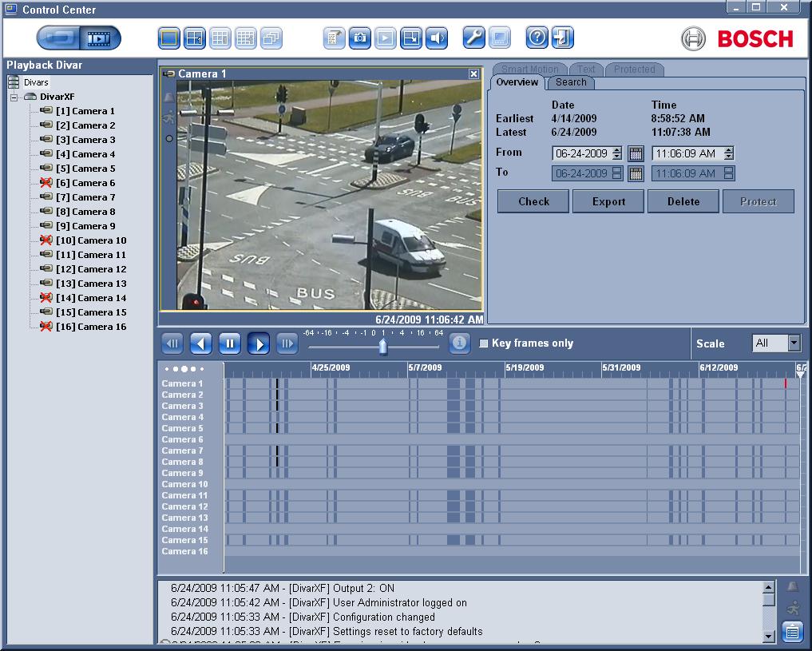Click the camera motion indicator icon
Screen dimensions: 812x651
coord(168,117)
